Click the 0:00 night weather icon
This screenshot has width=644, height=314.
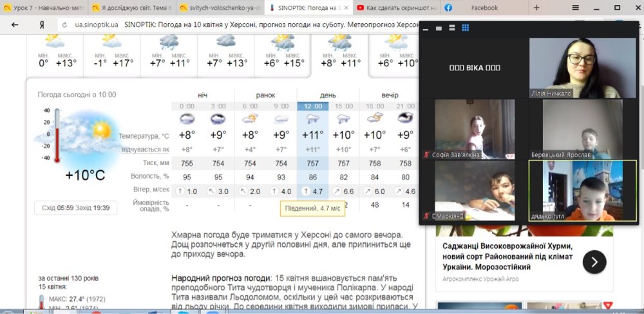pos(187,119)
